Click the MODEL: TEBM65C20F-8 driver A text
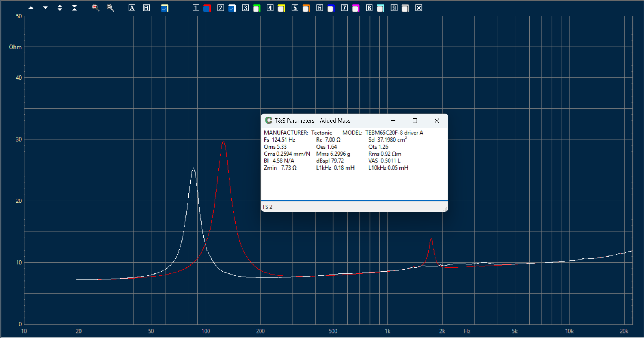The image size is (644, 338). point(383,133)
